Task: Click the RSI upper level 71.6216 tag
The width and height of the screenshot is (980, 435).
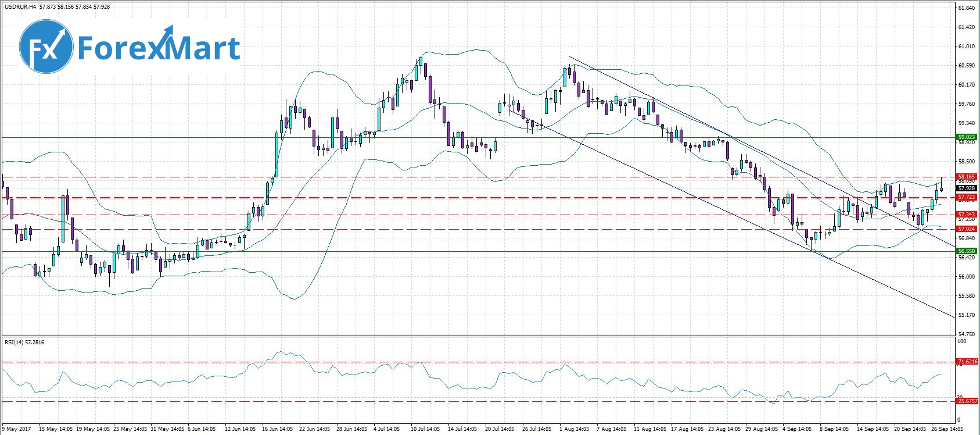Action: point(967,362)
